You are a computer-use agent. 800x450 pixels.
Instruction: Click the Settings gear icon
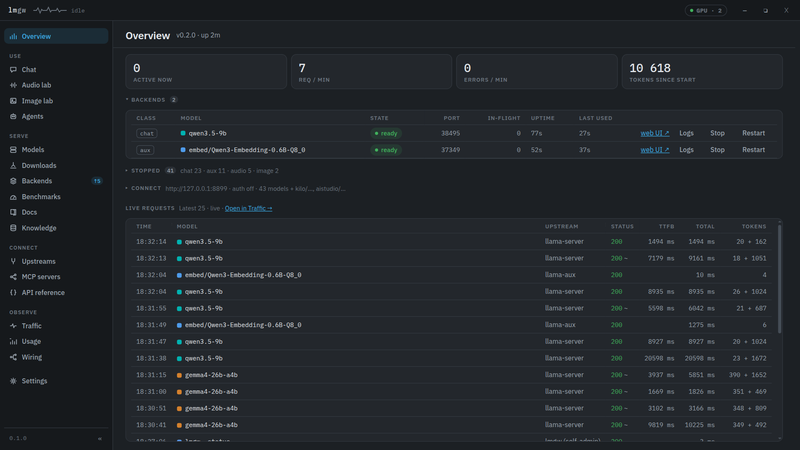(13, 381)
